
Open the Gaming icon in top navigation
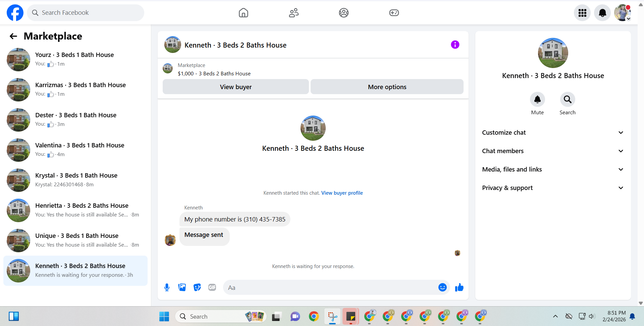(394, 13)
